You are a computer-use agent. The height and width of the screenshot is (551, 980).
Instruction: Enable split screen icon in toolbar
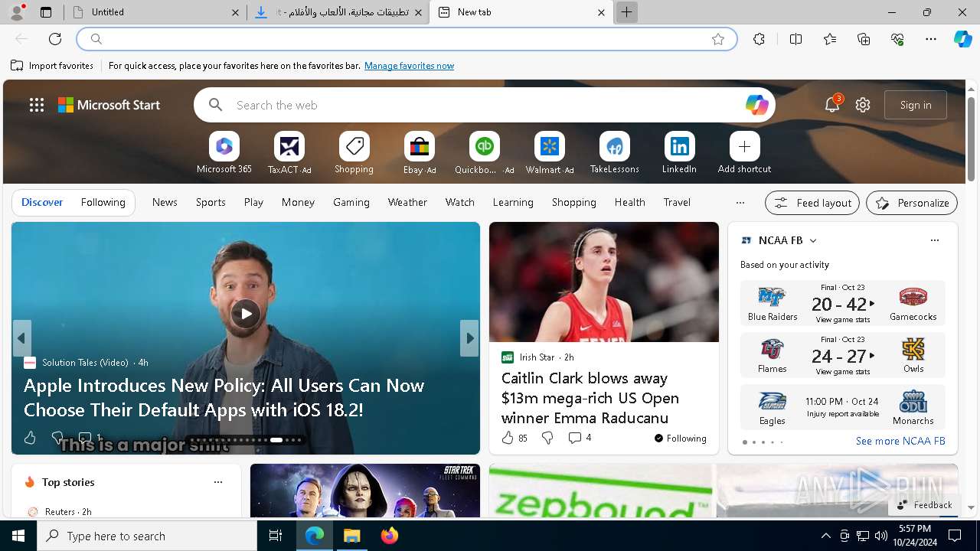click(x=795, y=39)
